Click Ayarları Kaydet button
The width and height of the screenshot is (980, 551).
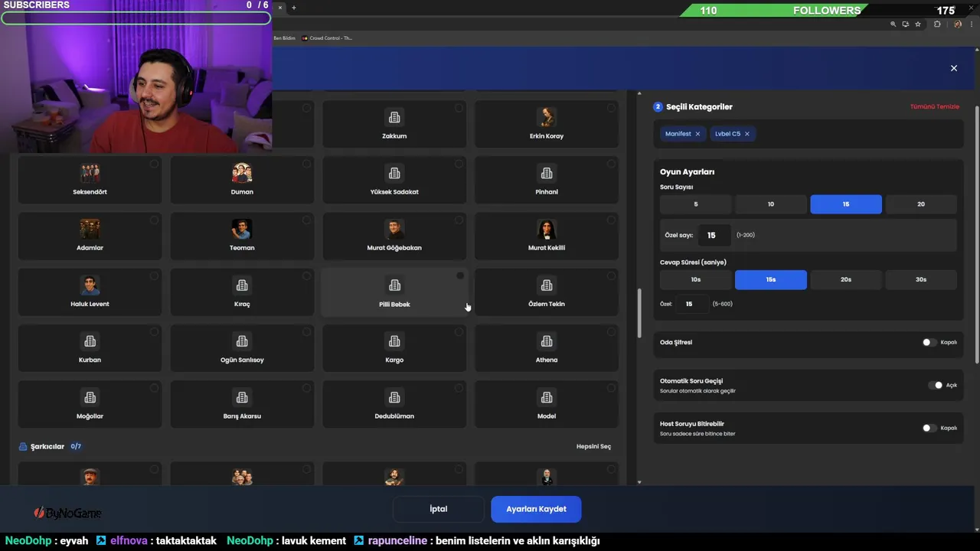coord(536,509)
